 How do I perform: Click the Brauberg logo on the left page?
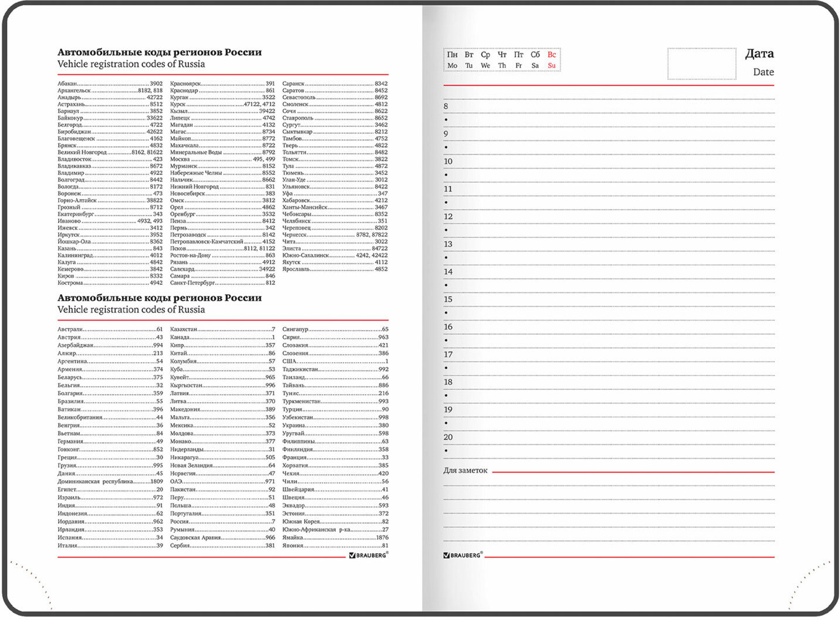(x=368, y=555)
